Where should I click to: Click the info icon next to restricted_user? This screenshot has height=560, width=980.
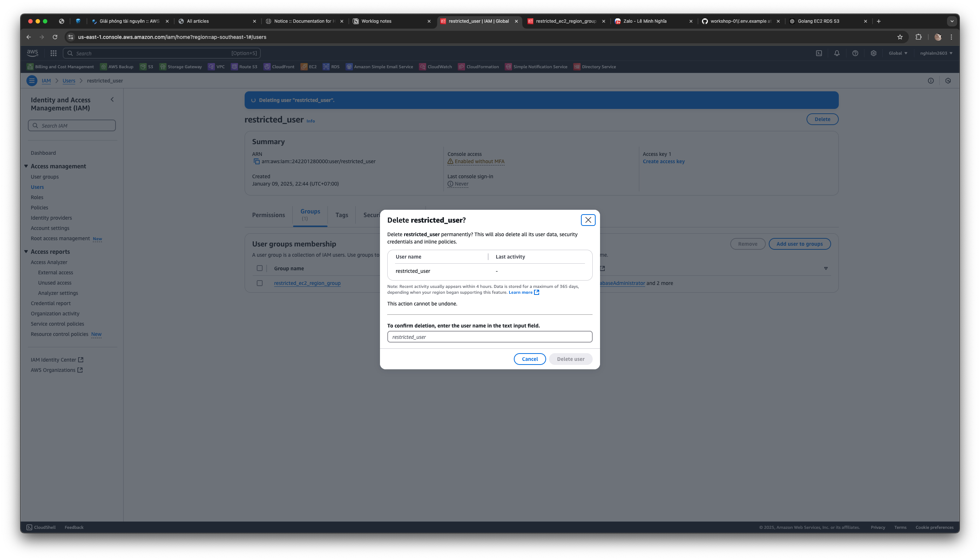(x=310, y=121)
